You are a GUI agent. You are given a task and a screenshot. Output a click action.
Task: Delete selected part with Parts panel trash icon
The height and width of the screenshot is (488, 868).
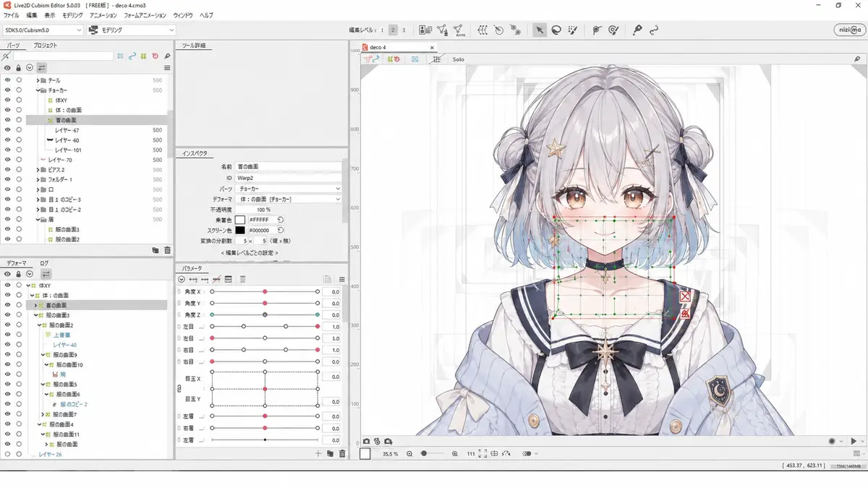(167, 250)
